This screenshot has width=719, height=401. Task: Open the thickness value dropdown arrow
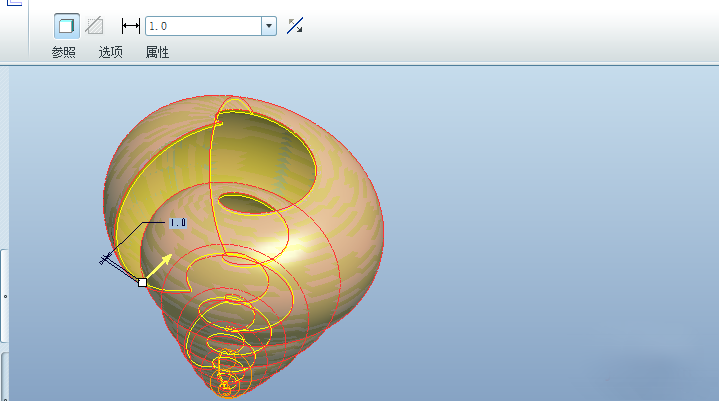tap(268, 26)
